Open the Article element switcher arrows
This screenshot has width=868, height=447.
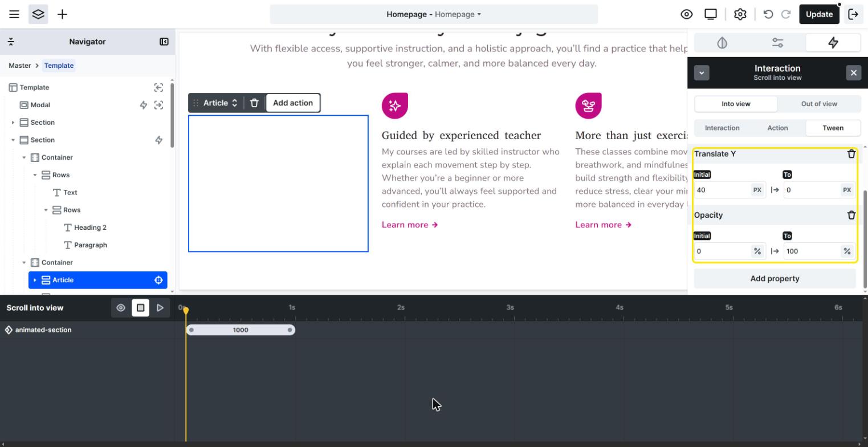click(x=234, y=103)
